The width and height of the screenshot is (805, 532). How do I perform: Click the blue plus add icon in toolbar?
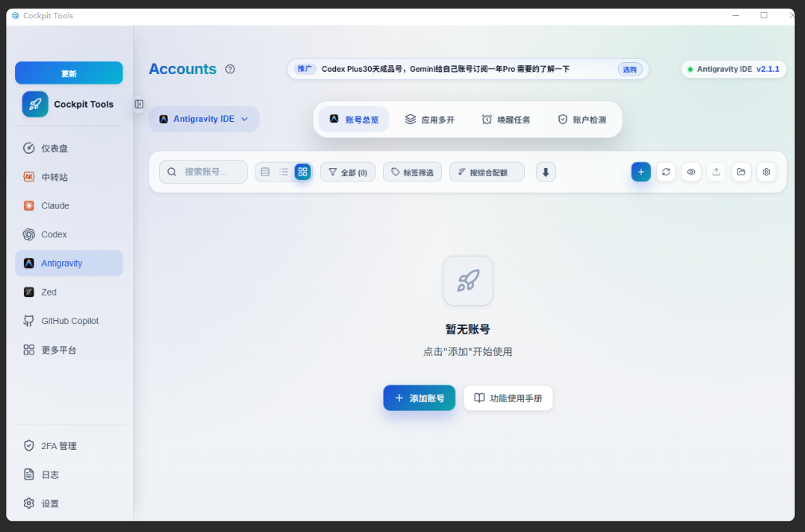pyautogui.click(x=641, y=172)
